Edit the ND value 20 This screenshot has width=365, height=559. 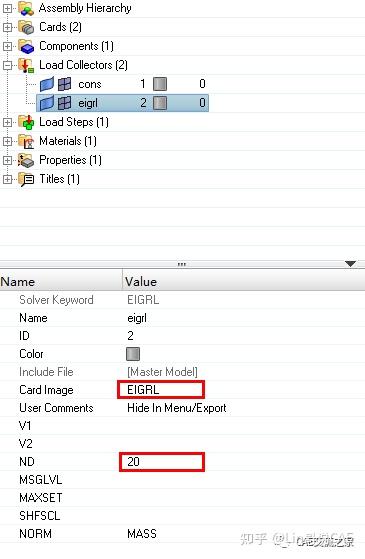click(162, 462)
